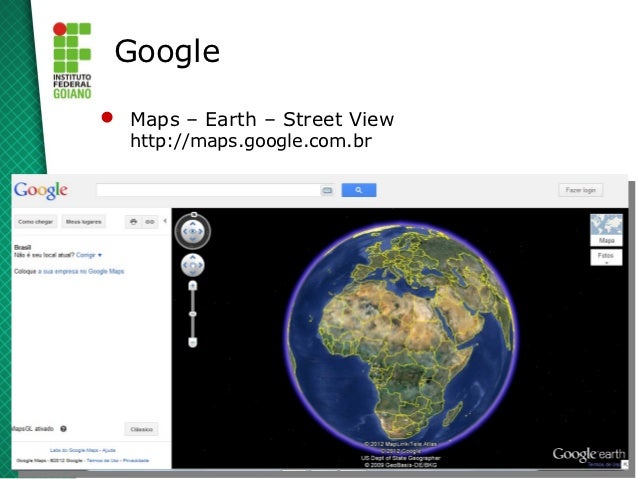Viewport: 638px width, 479px height.
Task: Open the Como chegar directions button
Action: point(35,222)
